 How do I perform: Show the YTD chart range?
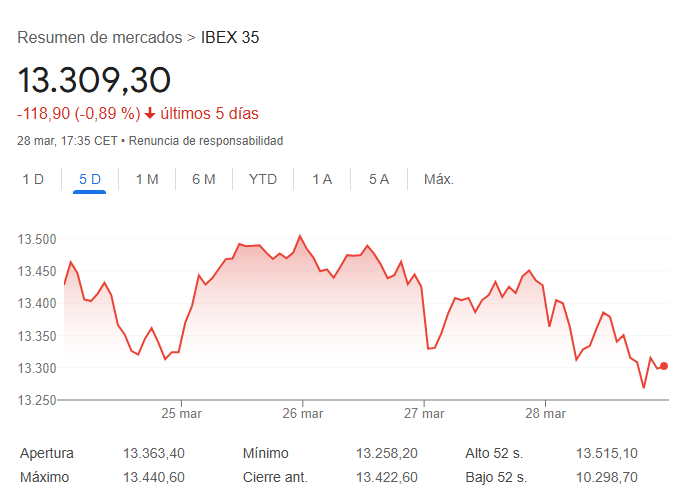[263, 179]
